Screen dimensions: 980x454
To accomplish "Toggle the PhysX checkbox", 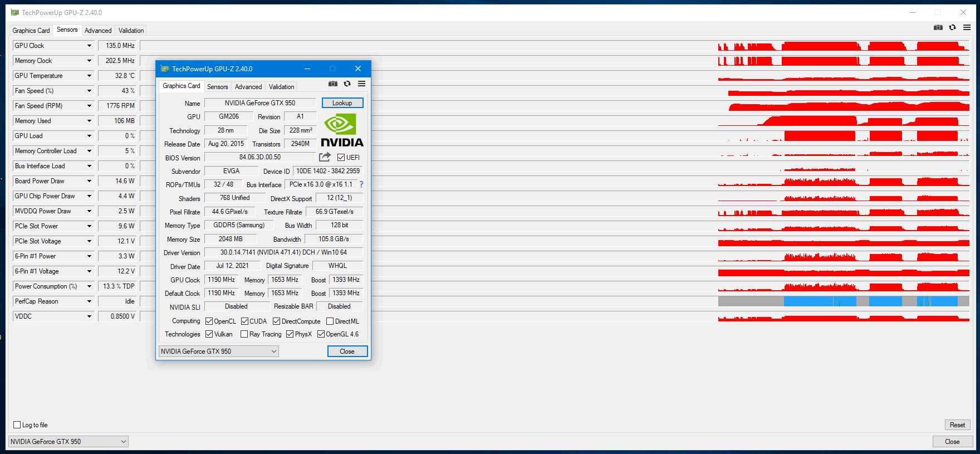I will [x=290, y=334].
